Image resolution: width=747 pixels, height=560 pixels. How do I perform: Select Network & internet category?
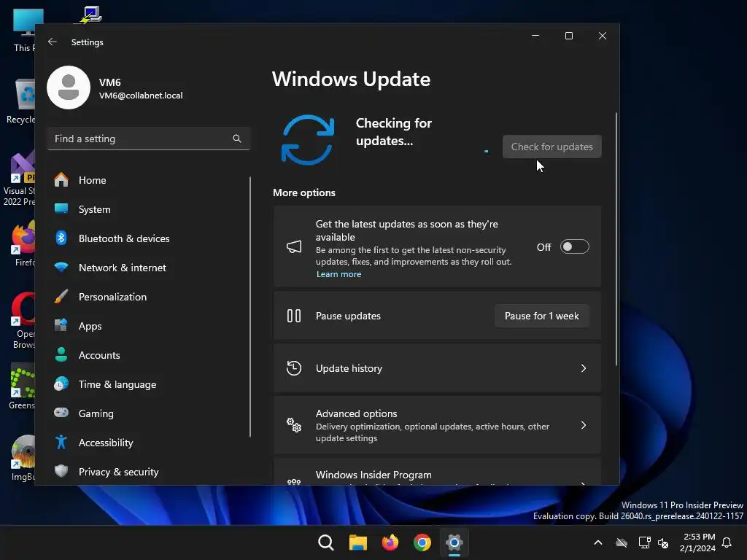tap(123, 268)
